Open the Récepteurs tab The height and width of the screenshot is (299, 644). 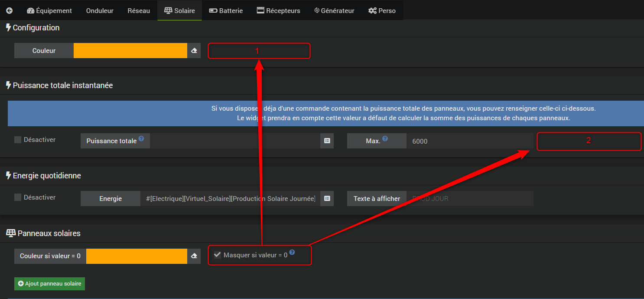pyautogui.click(x=278, y=10)
